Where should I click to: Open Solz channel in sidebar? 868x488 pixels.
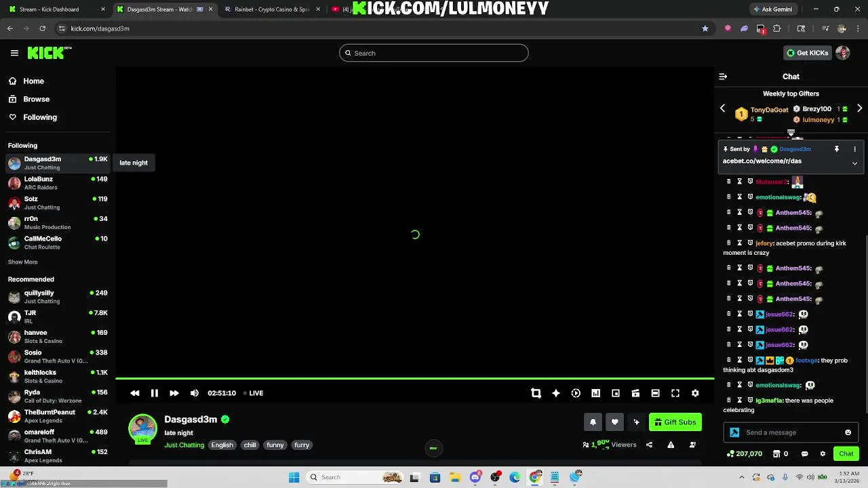[58, 203]
